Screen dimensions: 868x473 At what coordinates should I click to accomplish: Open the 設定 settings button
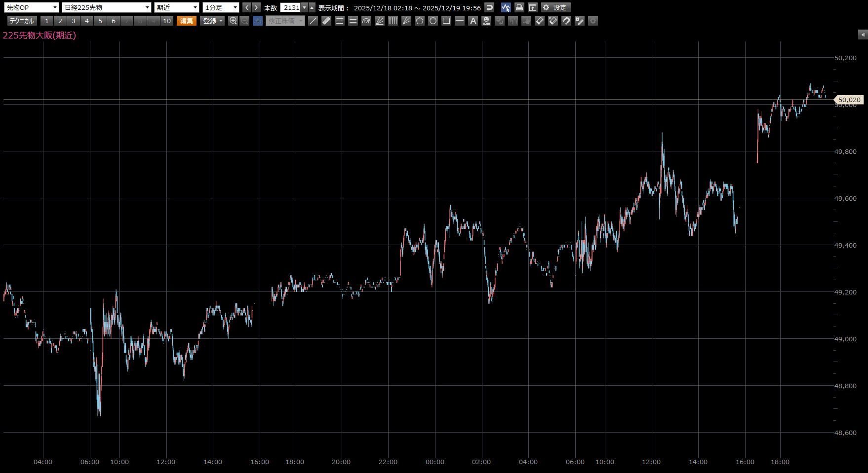[x=555, y=7]
